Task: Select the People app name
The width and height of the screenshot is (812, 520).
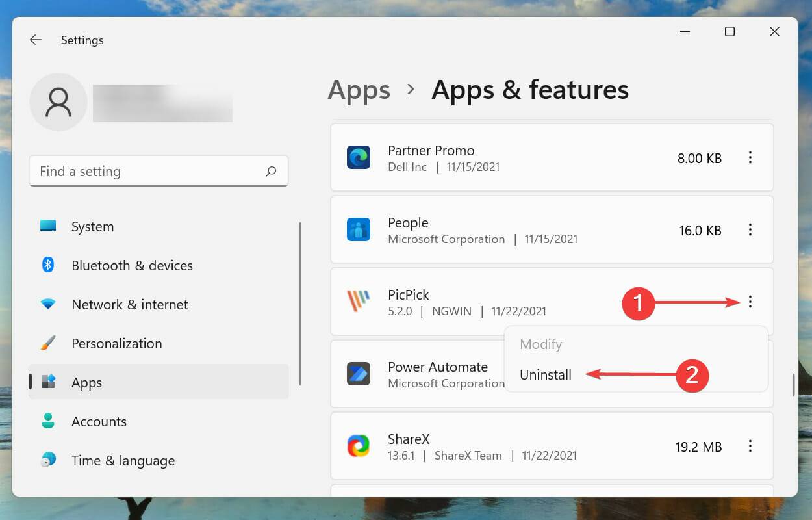Action: tap(408, 223)
